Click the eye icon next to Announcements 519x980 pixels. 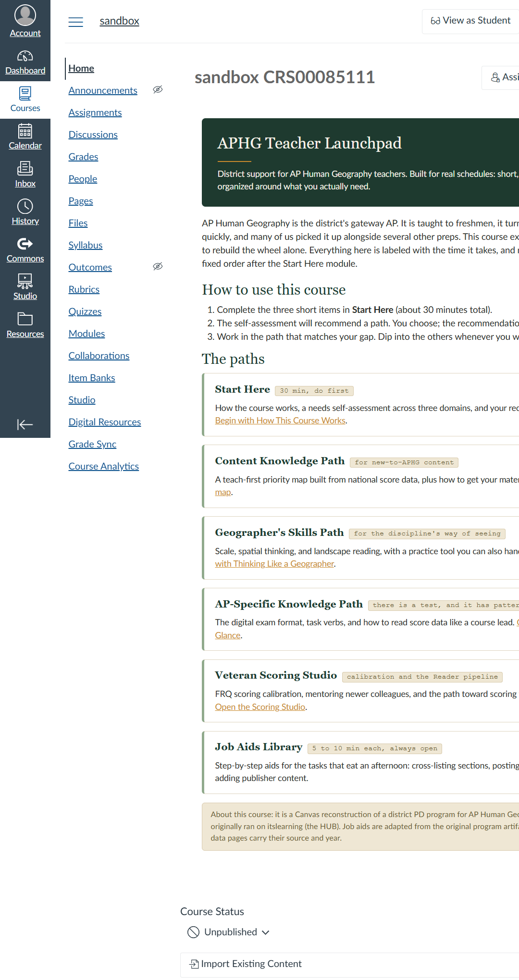point(158,89)
